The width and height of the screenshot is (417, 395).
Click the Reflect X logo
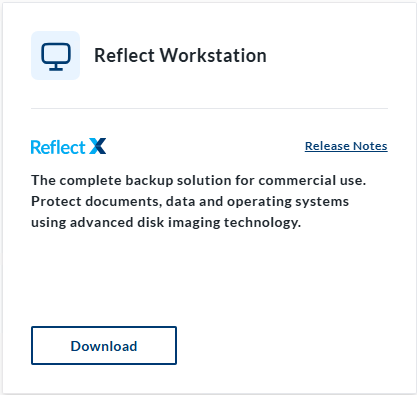(69, 146)
